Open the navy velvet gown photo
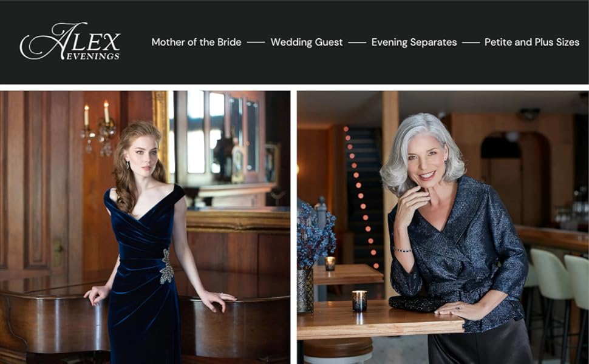Viewport: 589px width, 364px height. [145, 227]
